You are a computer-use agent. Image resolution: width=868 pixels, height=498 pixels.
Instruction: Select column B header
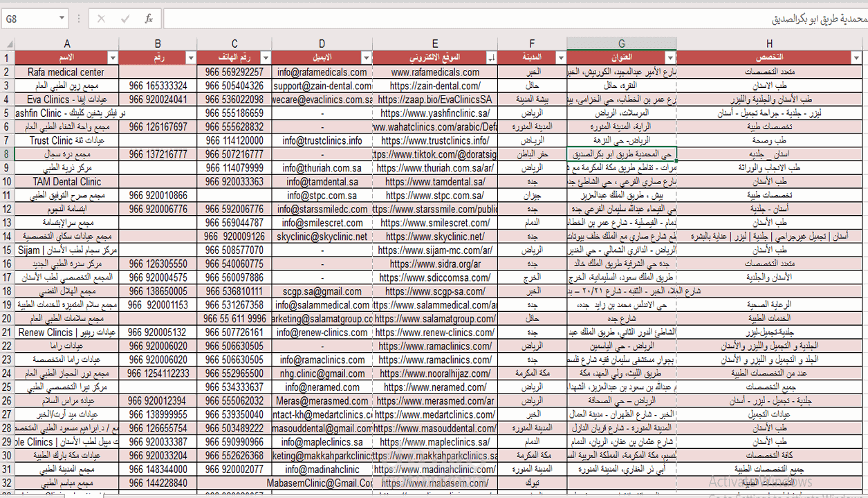pos(158,44)
